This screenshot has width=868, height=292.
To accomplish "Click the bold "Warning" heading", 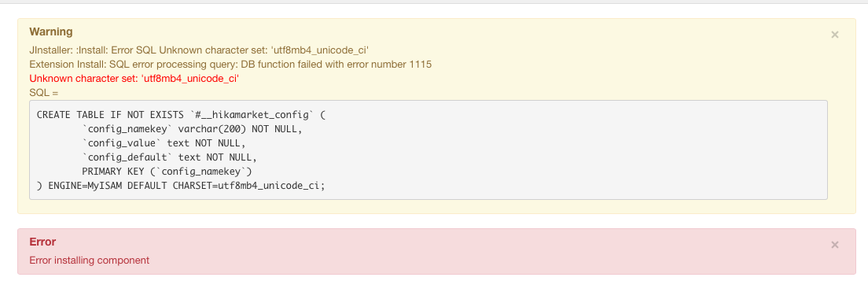I will point(51,32).
